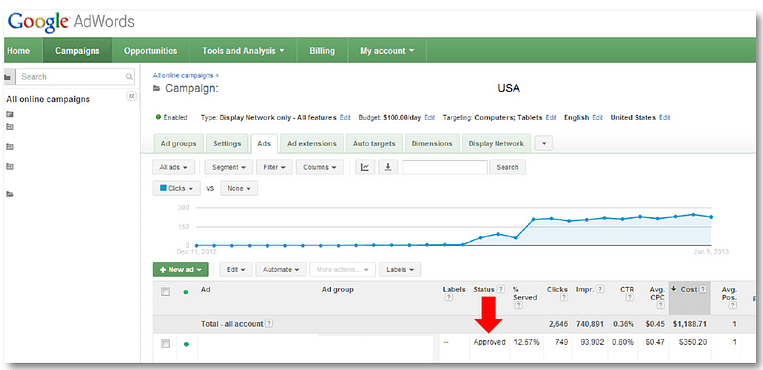Click Edit link next to Budget $100.00/day

[430, 117]
